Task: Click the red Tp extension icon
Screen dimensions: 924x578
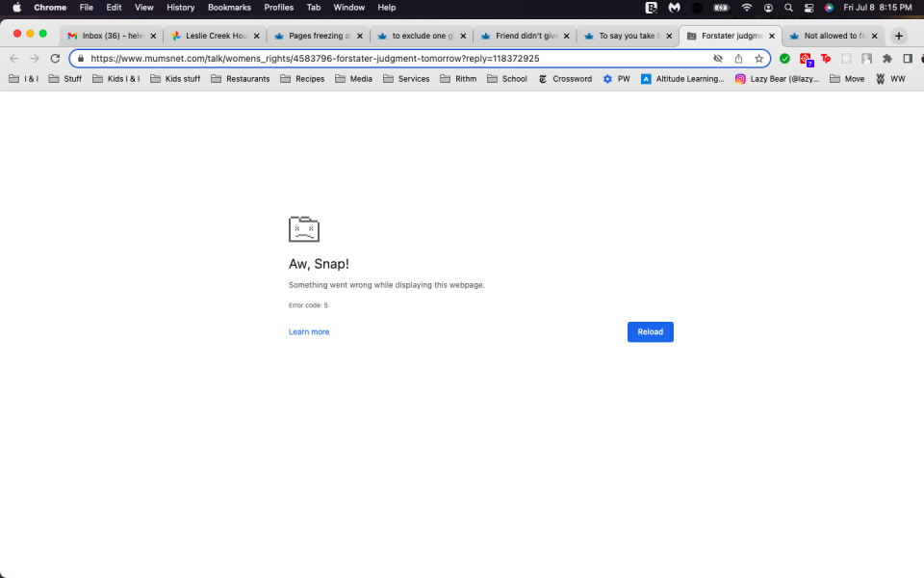Action: (825, 58)
